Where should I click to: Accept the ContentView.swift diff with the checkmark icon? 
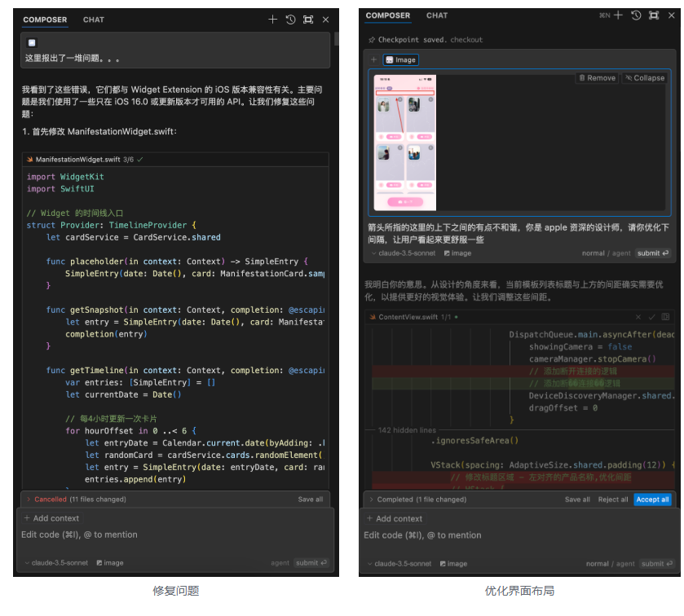pyautogui.click(x=651, y=317)
